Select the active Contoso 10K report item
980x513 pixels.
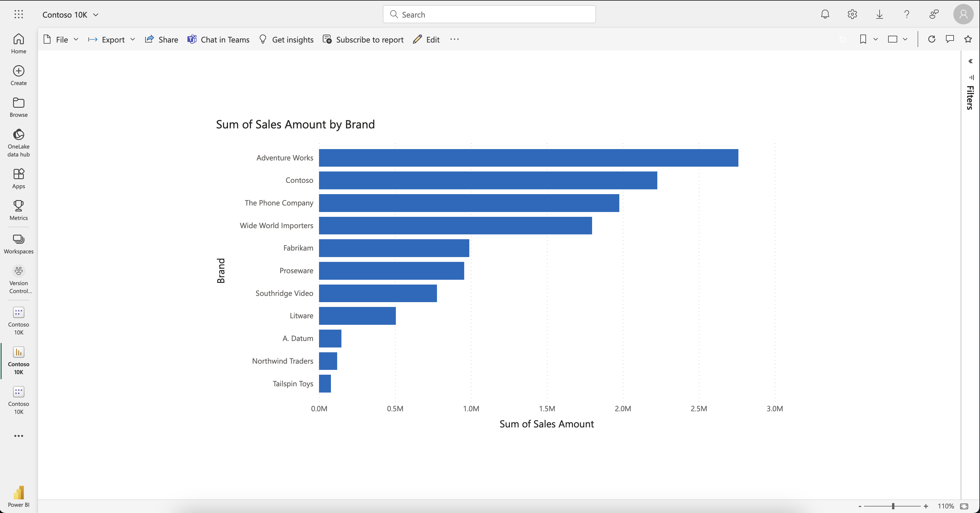19,361
